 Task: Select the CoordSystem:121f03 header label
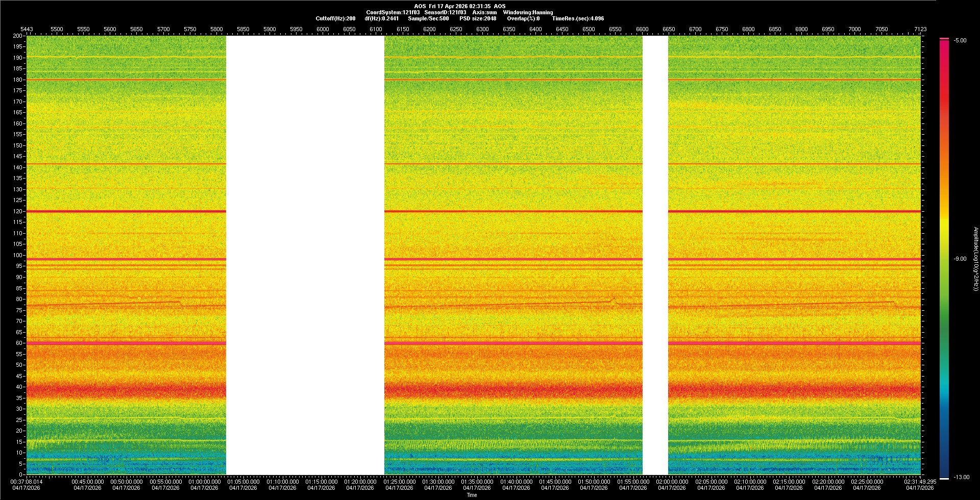(x=393, y=12)
